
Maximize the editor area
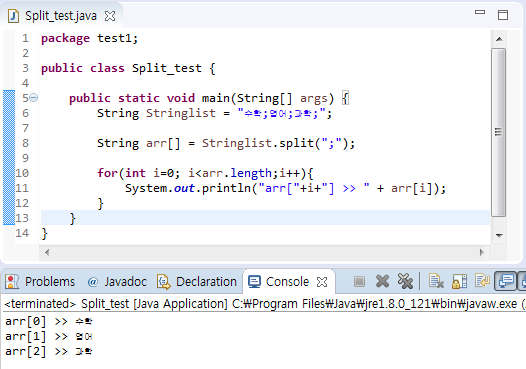(503, 15)
